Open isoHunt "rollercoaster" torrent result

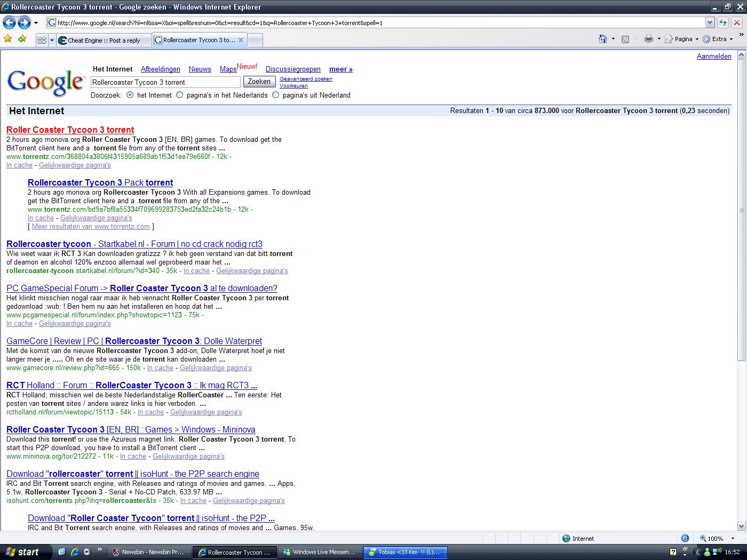(133, 474)
